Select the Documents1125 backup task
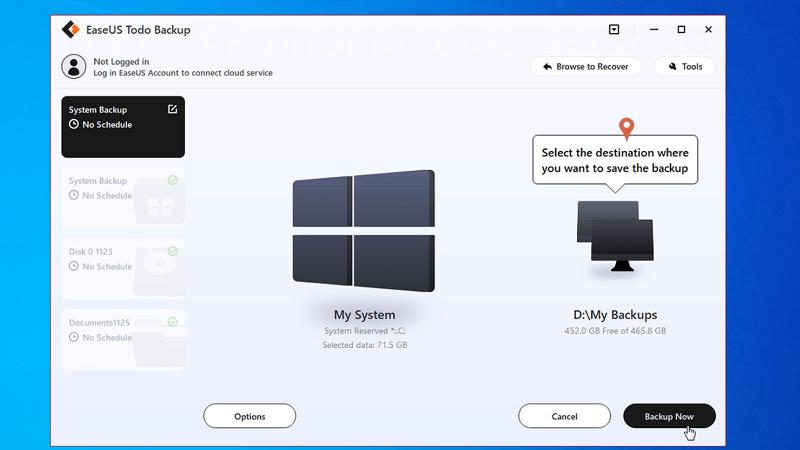 tap(123, 339)
